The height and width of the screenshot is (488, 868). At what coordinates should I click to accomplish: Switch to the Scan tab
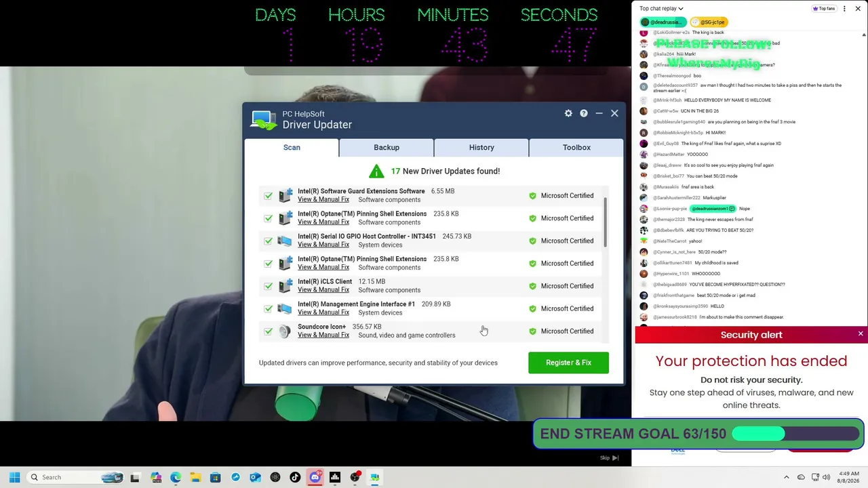coord(292,147)
